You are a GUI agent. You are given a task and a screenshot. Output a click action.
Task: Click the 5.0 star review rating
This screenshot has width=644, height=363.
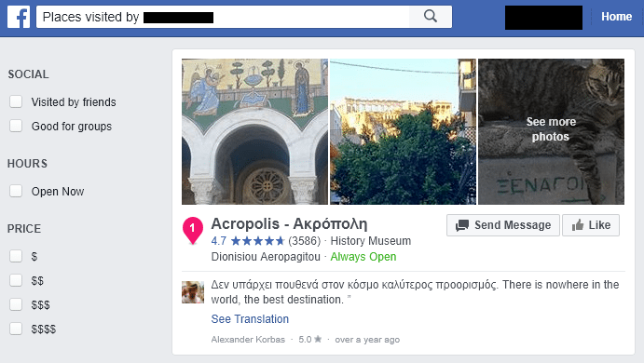[x=310, y=340]
